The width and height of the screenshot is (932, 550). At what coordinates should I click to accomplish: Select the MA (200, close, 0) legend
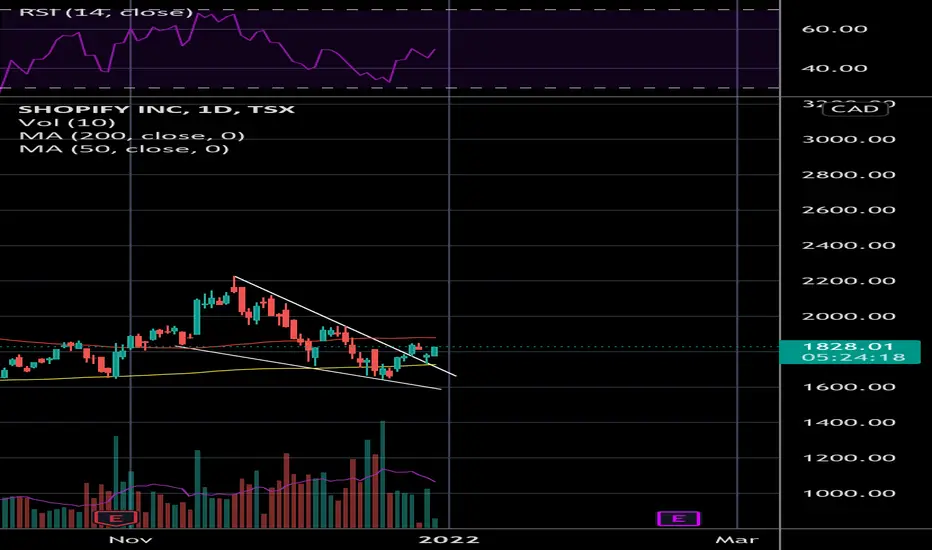tap(131, 136)
